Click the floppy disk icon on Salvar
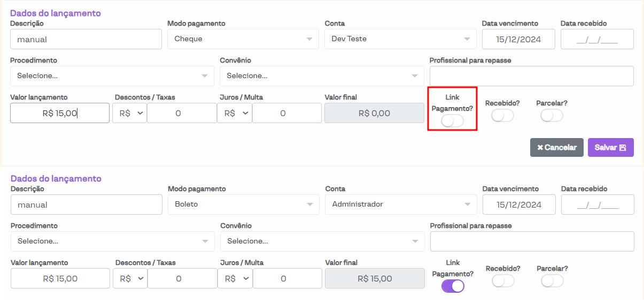The image size is (644, 304). pyautogui.click(x=623, y=148)
